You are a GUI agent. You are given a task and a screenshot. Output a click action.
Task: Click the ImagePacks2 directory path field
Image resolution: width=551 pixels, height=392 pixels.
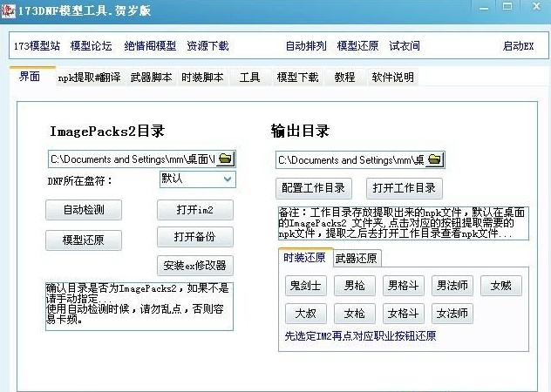(132, 159)
